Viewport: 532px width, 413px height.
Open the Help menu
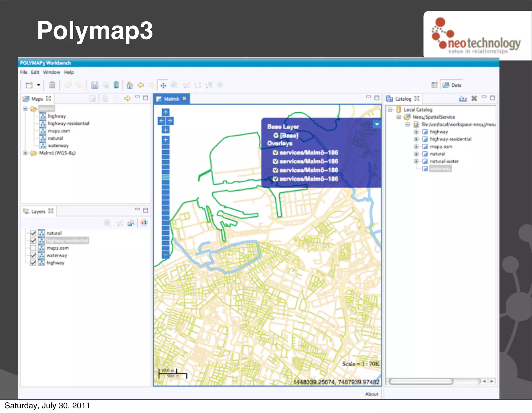[69, 72]
